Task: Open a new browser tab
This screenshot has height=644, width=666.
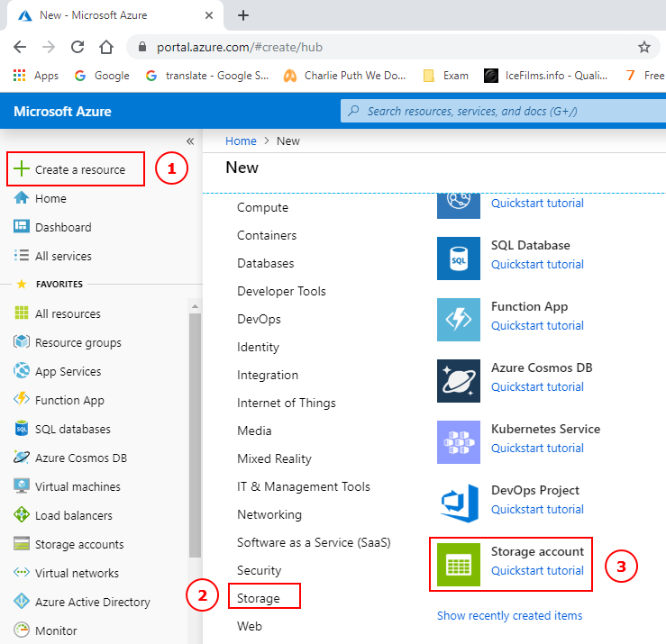Action: click(243, 15)
